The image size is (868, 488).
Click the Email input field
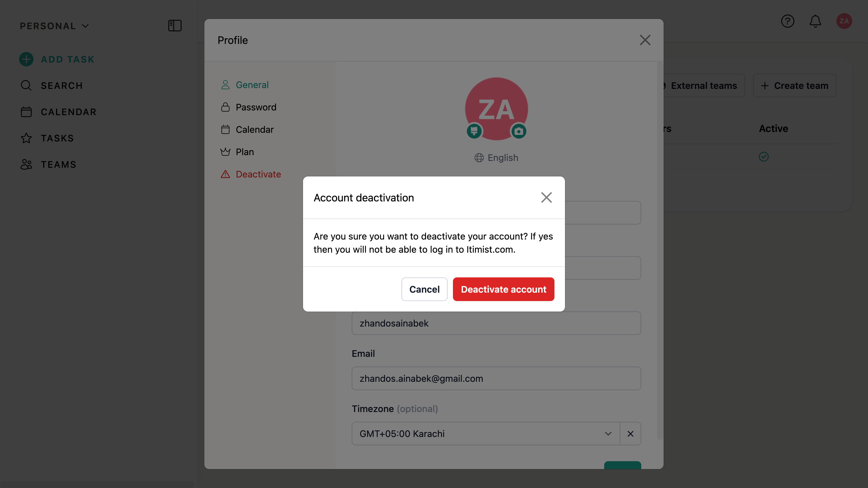(x=496, y=379)
